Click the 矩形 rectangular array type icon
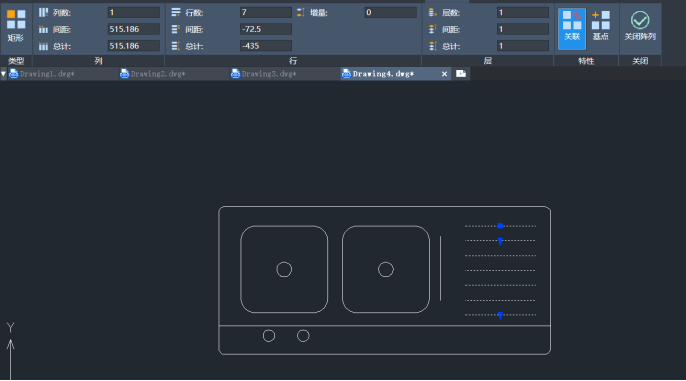This screenshot has width=686, height=381. (x=16, y=20)
